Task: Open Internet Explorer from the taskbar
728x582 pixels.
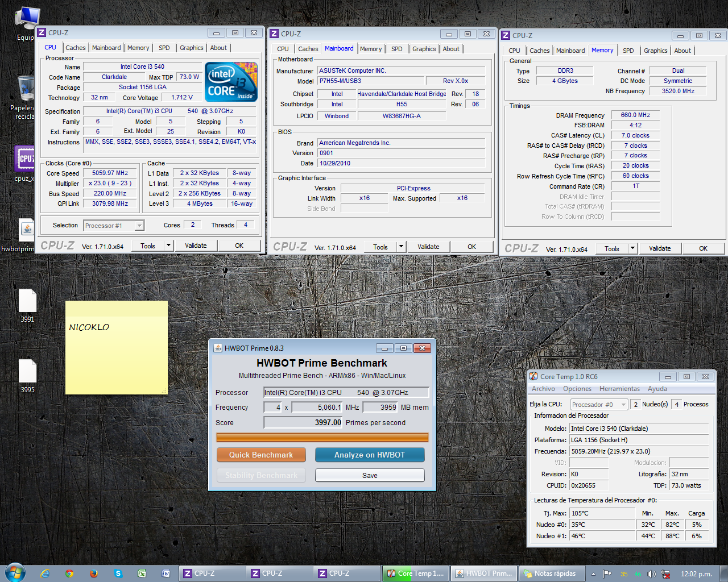Action: click(x=45, y=573)
